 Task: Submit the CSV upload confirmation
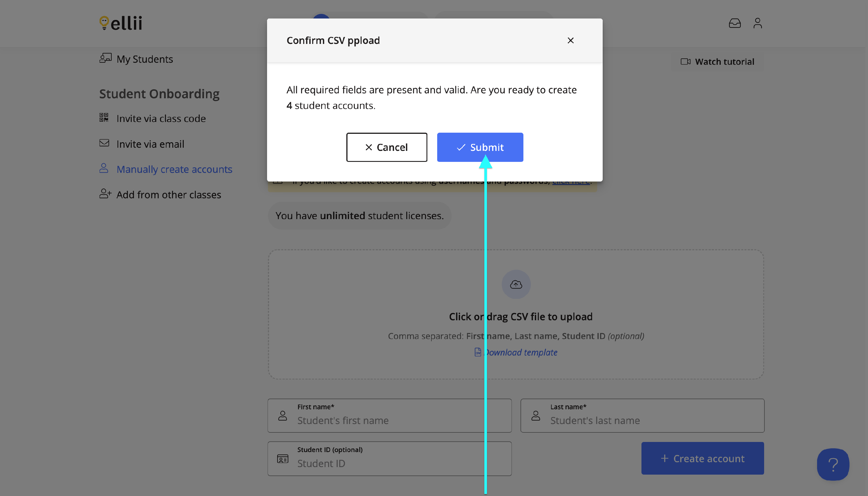pyautogui.click(x=480, y=147)
